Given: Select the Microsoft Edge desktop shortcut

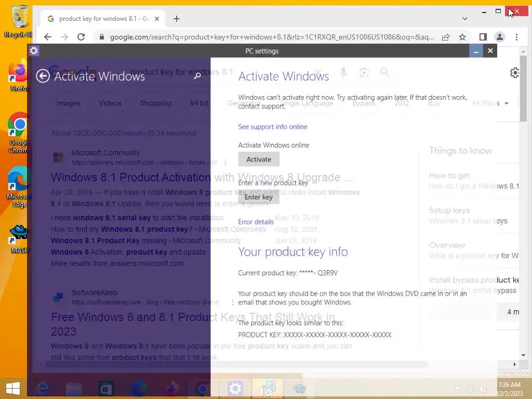Looking at the screenshot, I should click(19, 187).
